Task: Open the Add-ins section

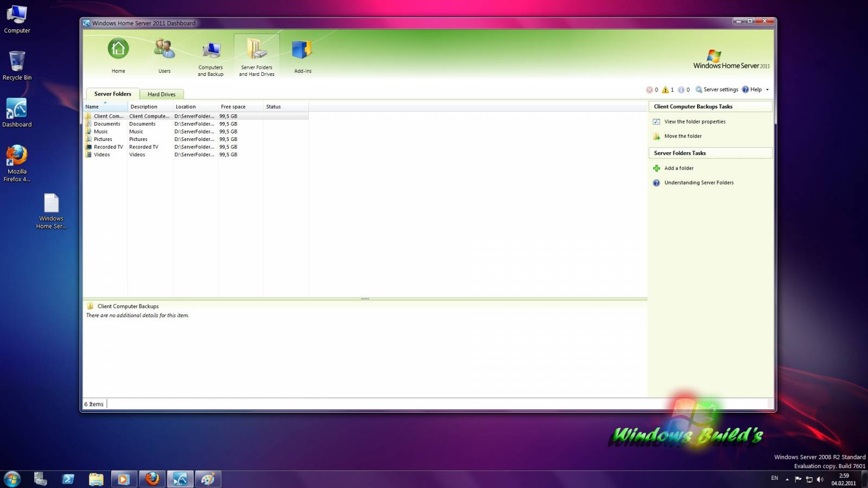Action: pyautogui.click(x=302, y=55)
